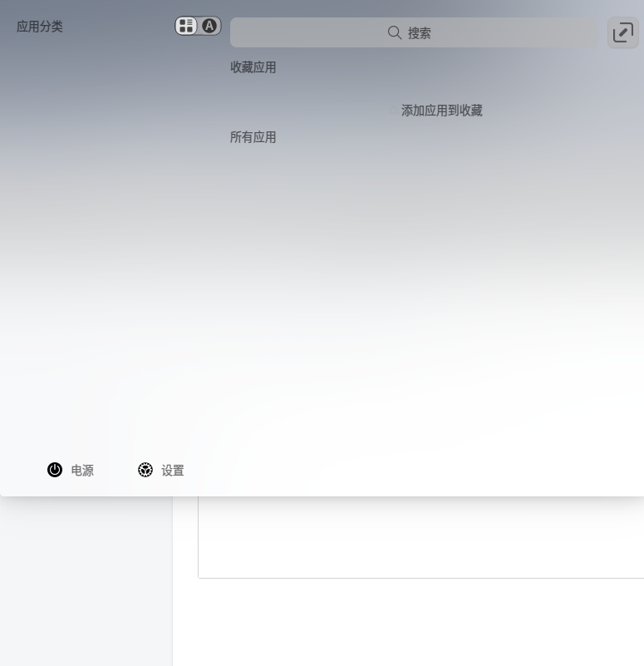
Task: Open the 电源 power menu
Action: [71, 471]
